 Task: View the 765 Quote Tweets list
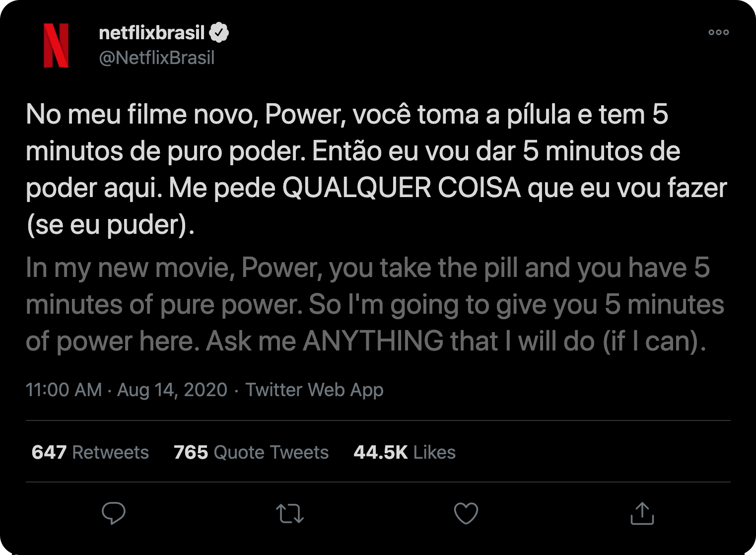pyautogui.click(x=251, y=452)
